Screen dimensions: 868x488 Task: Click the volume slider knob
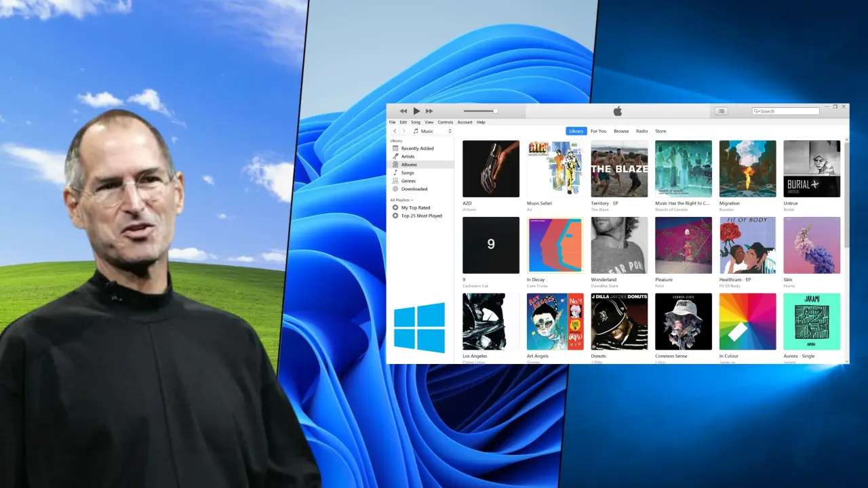point(496,111)
